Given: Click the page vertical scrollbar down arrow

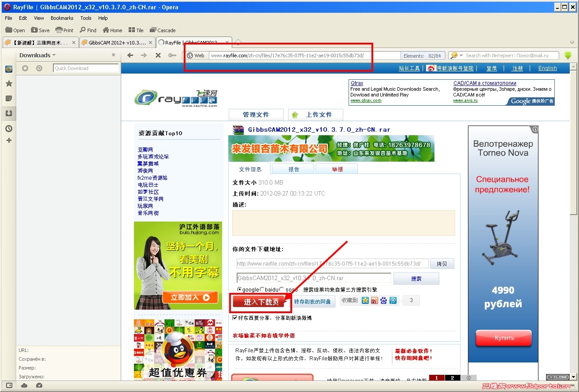Looking at the screenshot, I should (x=573, y=377).
